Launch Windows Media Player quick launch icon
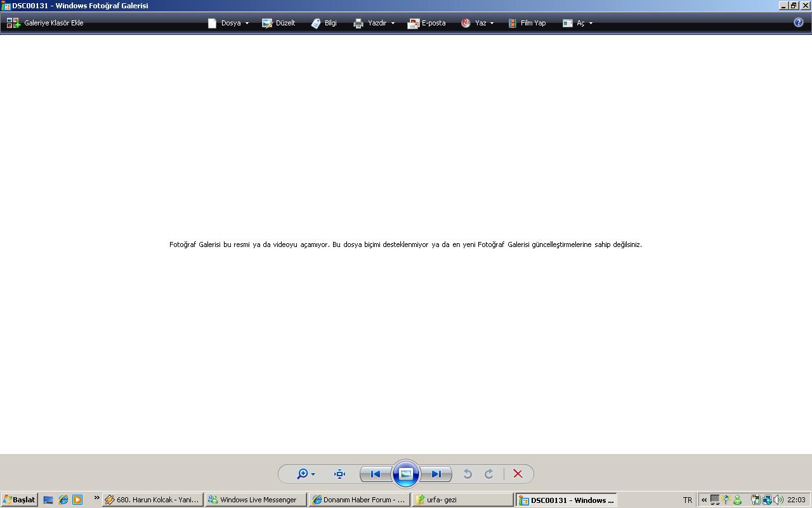This screenshot has width=812, height=508. click(77, 500)
